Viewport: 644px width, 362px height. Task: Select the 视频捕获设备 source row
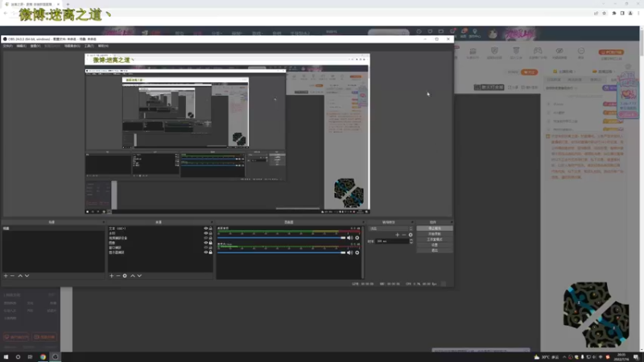160,238
